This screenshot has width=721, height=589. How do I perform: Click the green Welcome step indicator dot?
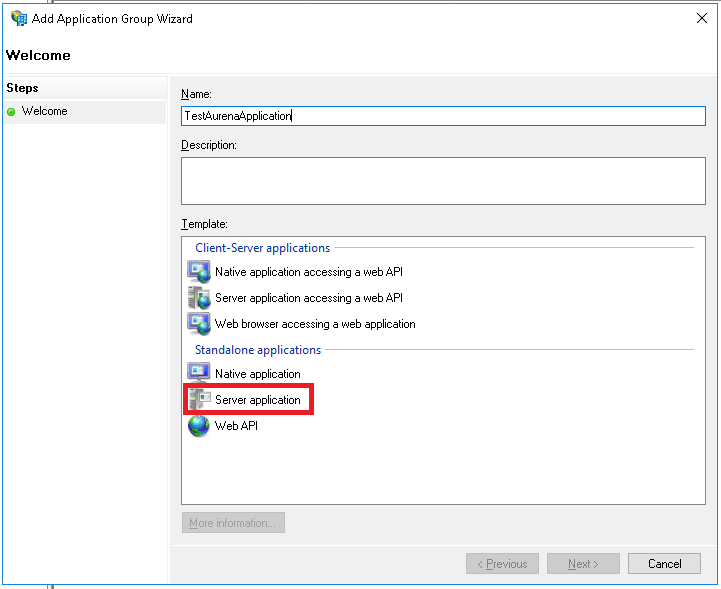[11, 112]
